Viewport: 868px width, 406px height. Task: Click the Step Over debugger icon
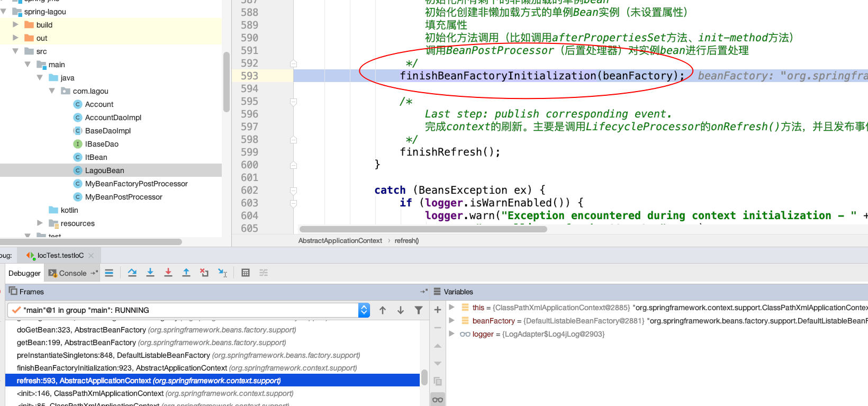coord(132,273)
